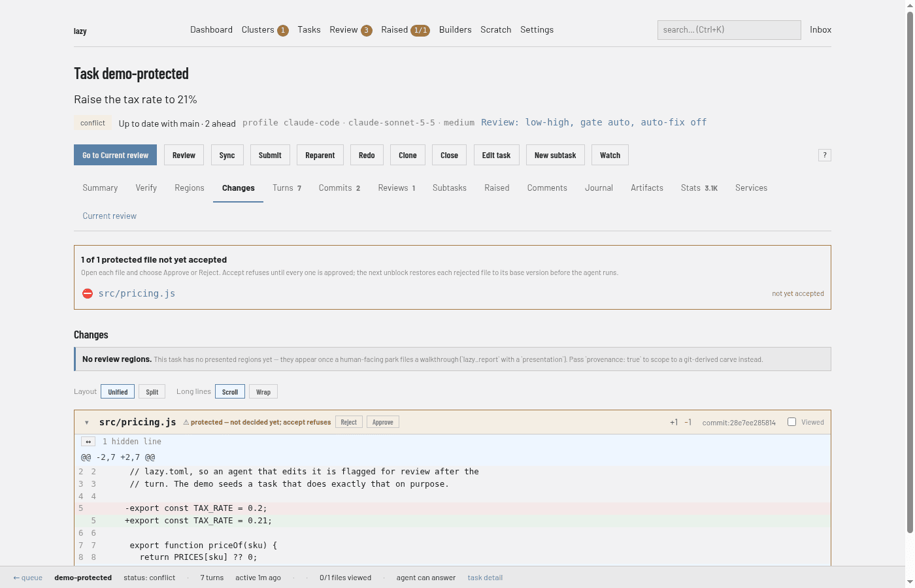Open task detail in status bar
The image size is (915, 588).
[485, 578]
